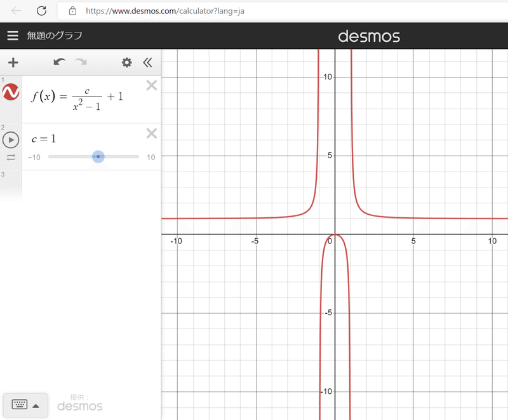
Task: Click the graph title 無題のグラフ
Action: 55,36
